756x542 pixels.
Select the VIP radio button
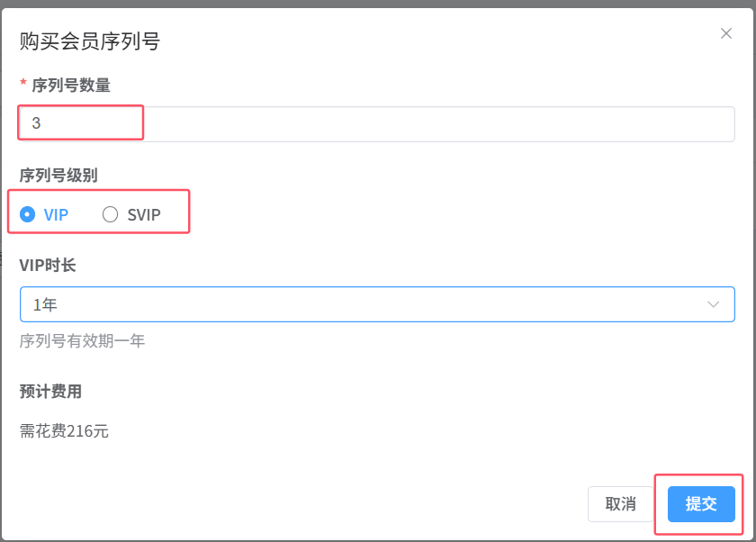(28, 214)
